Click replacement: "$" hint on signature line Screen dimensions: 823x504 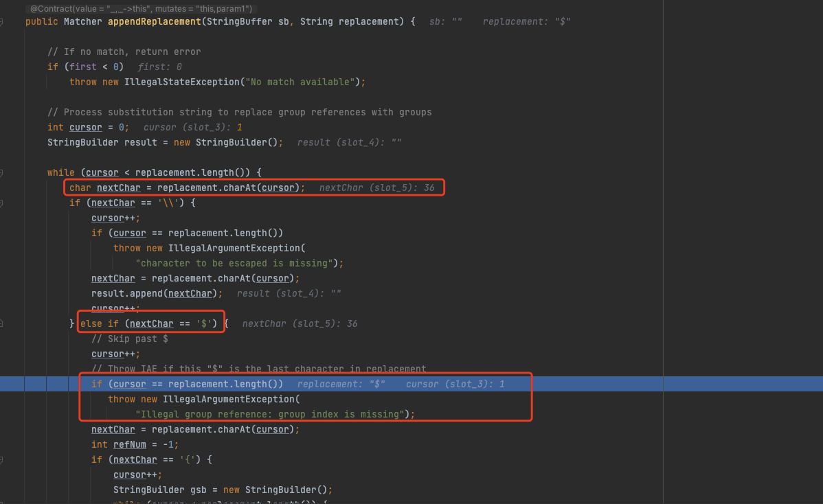tap(526, 21)
